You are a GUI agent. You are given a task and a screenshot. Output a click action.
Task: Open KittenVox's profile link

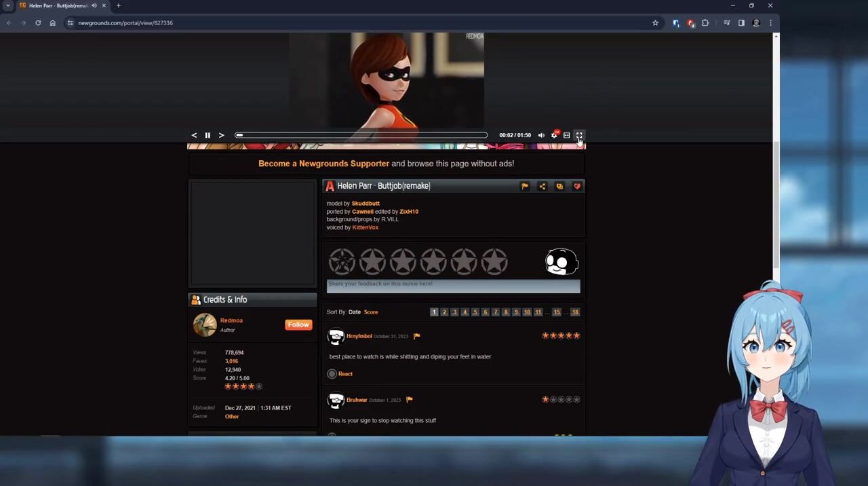click(x=366, y=227)
